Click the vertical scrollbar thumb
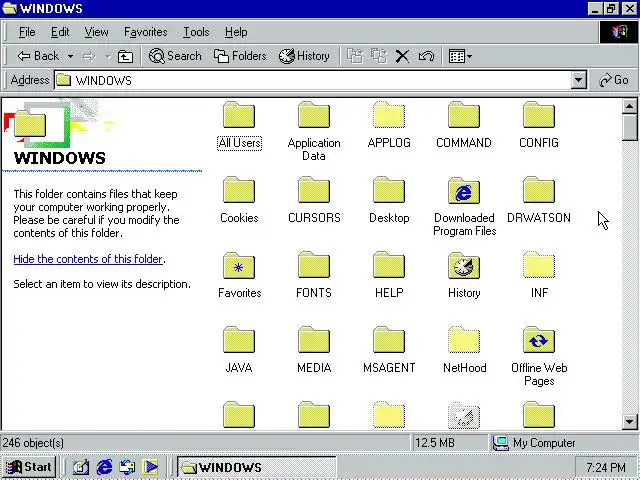 pos(629,127)
